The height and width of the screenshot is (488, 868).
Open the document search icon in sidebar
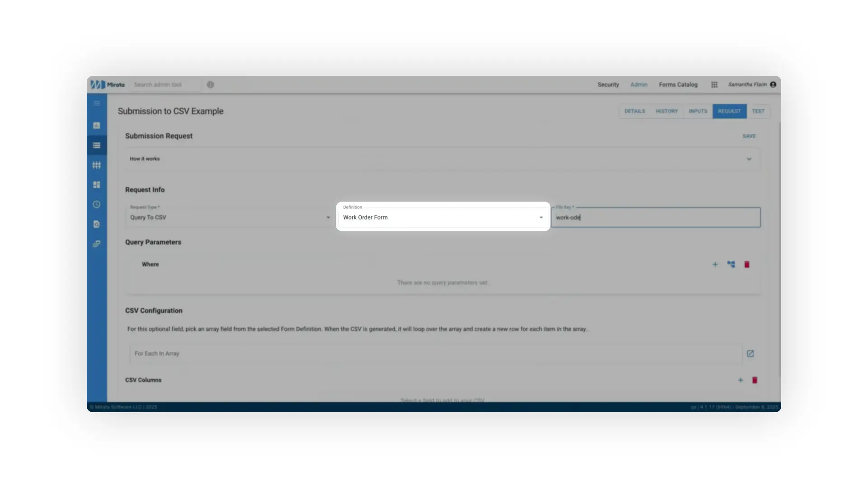(x=97, y=224)
